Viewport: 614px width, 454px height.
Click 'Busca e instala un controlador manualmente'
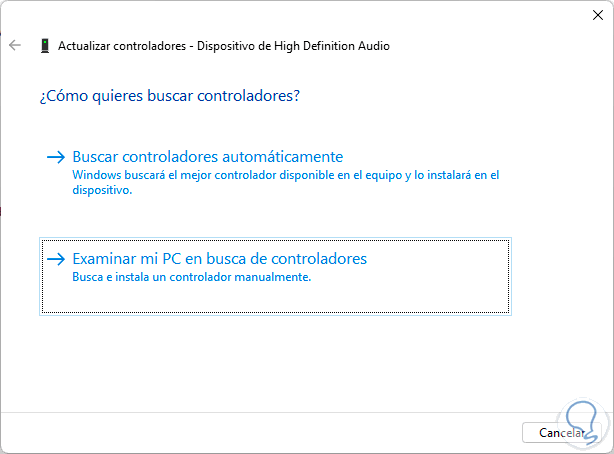tap(192, 277)
